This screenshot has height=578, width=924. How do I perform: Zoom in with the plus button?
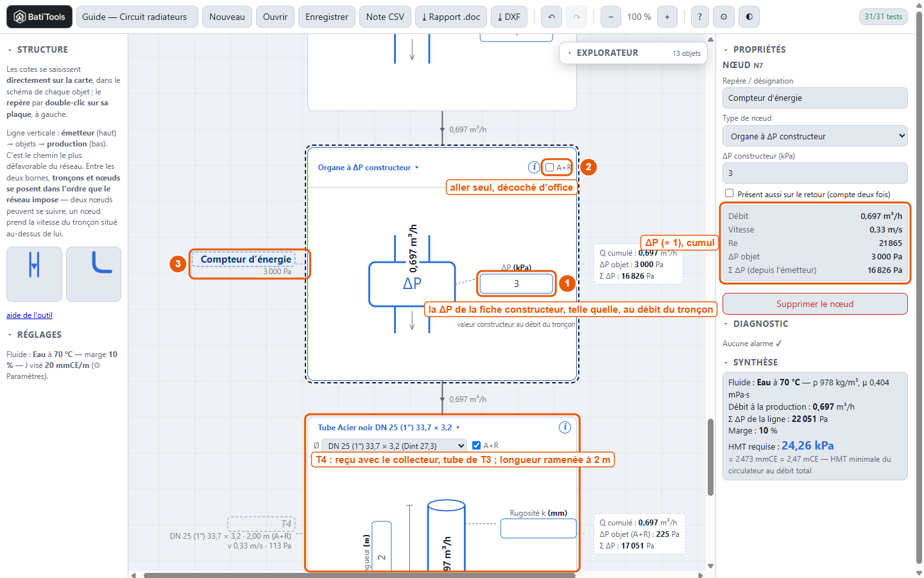click(667, 17)
